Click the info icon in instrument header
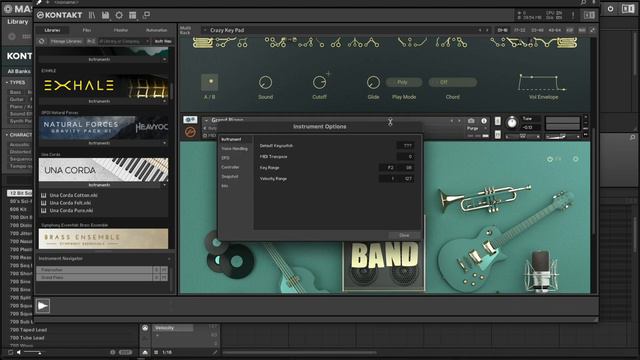Viewport: 640px width, 360px height. click(x=484, y=121)
